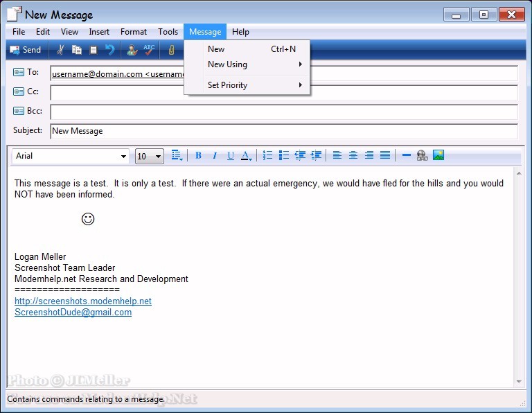Click scrollbar up arrow in message body
The width and height of the screenshot is (532, 413).
(519, 173)
